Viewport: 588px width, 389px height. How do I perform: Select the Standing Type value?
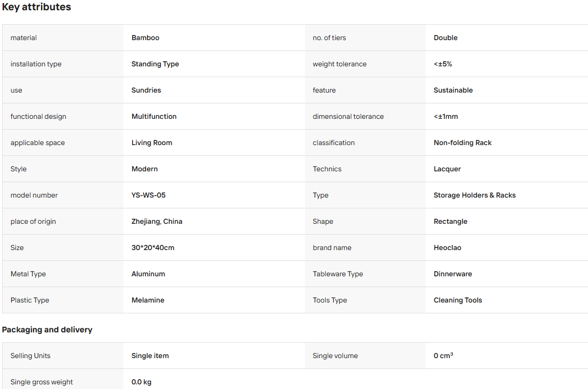point(155,64)
